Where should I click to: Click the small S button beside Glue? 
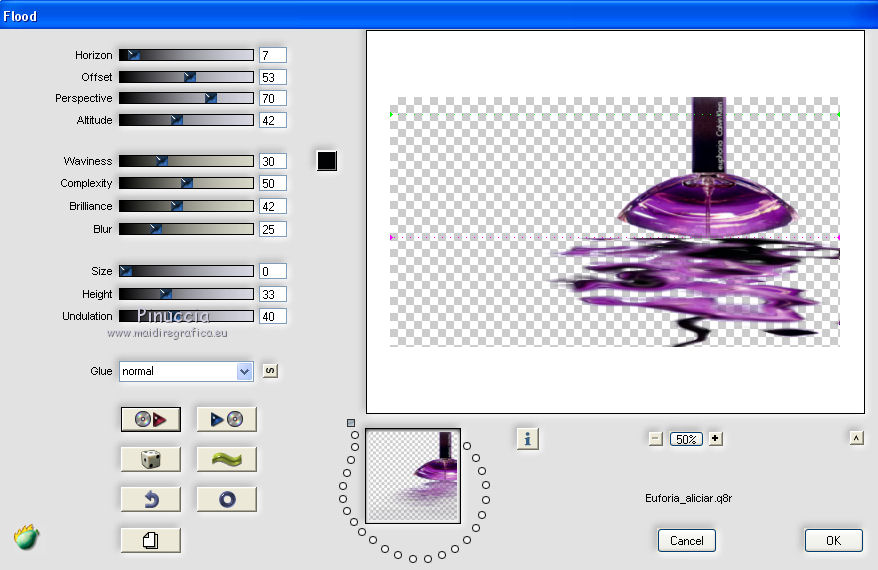tap(270, 371)
